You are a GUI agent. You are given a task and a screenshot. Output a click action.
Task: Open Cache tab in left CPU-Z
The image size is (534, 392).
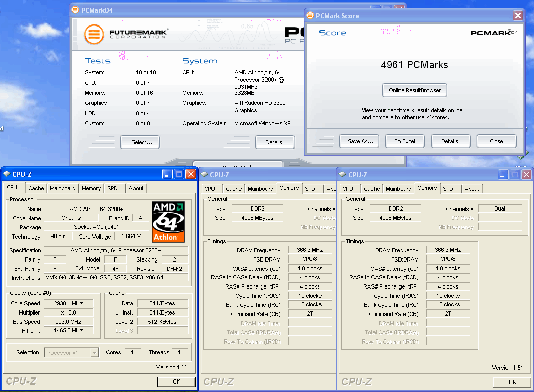[x=36, y=188]
